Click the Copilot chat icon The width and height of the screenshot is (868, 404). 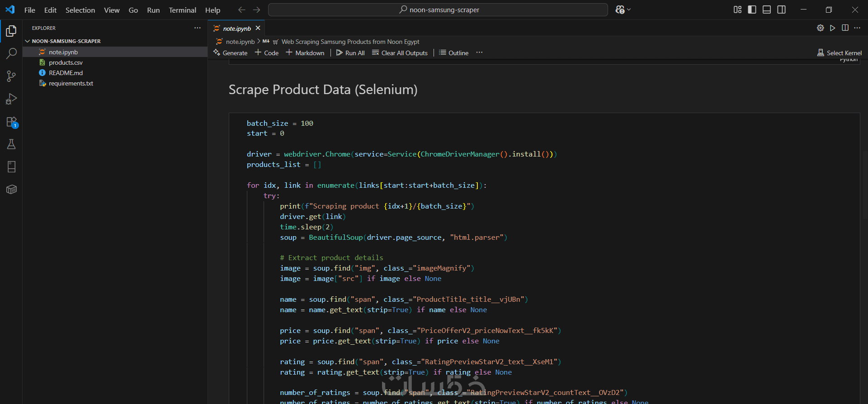pos(620,10)
